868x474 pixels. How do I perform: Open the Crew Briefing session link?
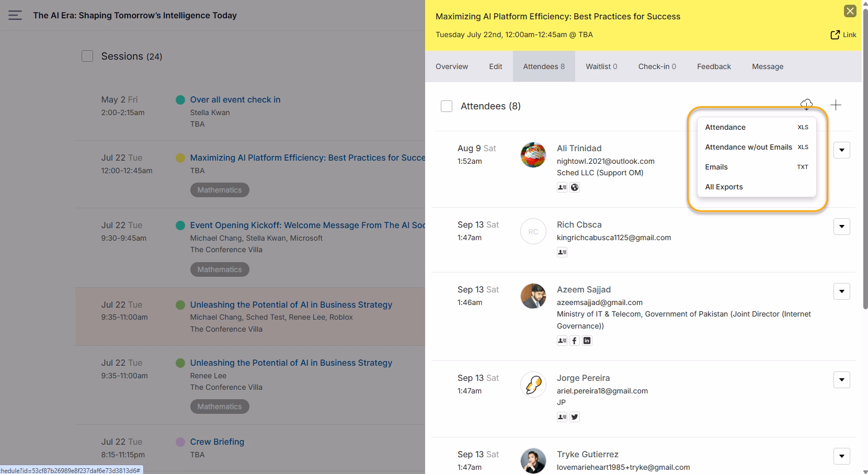[x=217, y=442]
